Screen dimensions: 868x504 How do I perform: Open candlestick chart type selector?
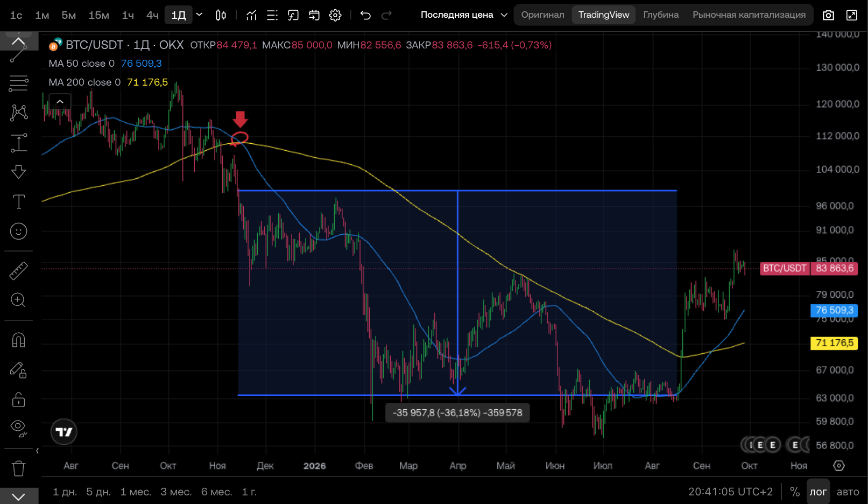pos(221,15)
